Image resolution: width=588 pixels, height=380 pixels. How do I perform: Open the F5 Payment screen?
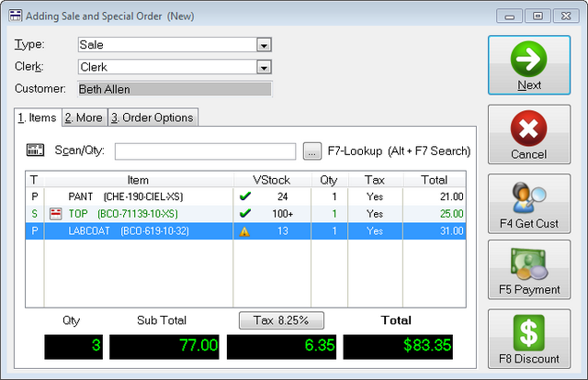[529, 270]
